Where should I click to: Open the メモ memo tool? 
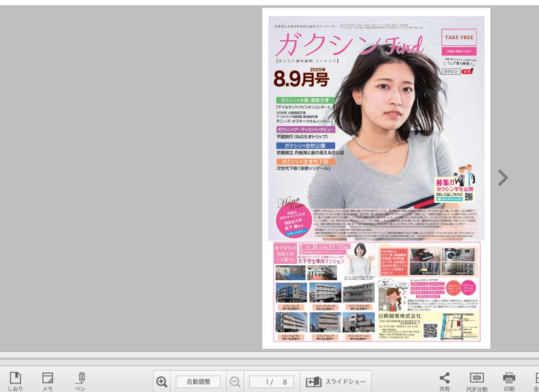(x=48, y=381)
